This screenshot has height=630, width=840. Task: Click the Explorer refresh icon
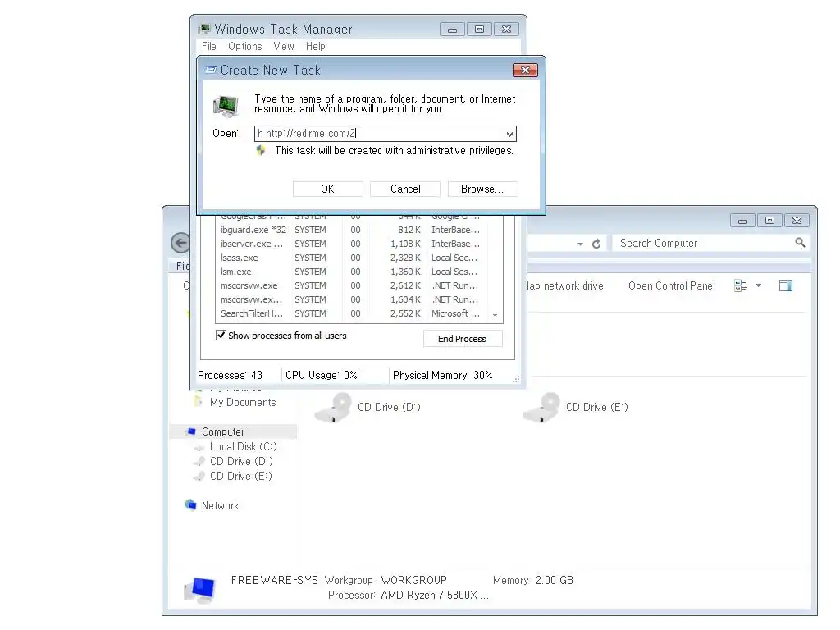click(596, 244)
